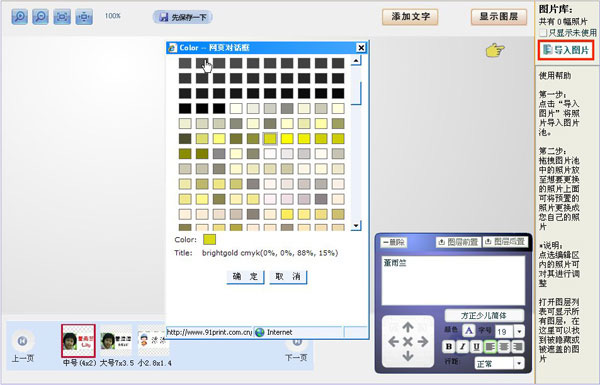
Task: Click inside the text content box
Action: [453, 280]
